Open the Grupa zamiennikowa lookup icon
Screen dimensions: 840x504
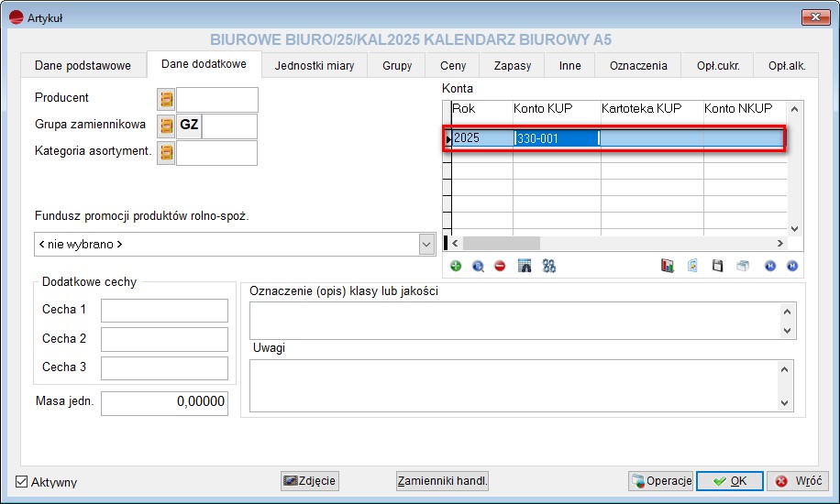166,126
